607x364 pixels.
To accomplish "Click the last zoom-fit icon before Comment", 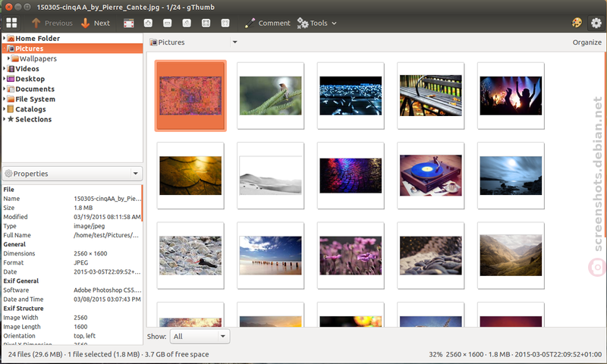I will [225, 24].
